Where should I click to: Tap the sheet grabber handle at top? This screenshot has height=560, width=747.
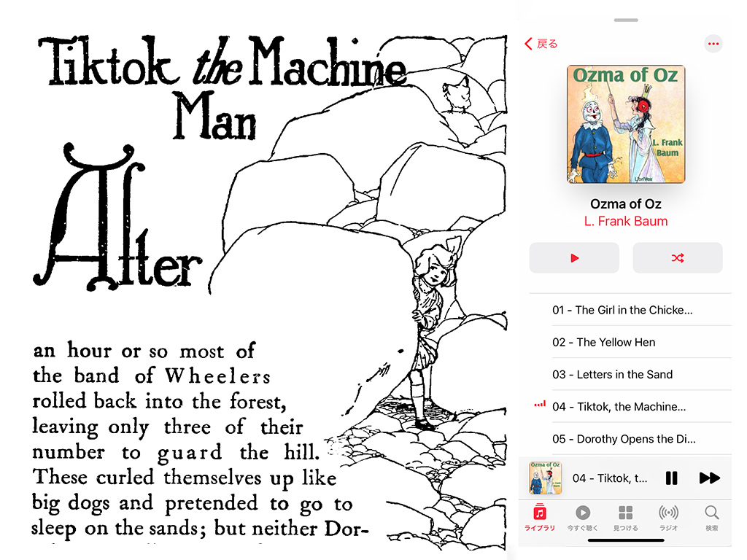click(625, 20)
